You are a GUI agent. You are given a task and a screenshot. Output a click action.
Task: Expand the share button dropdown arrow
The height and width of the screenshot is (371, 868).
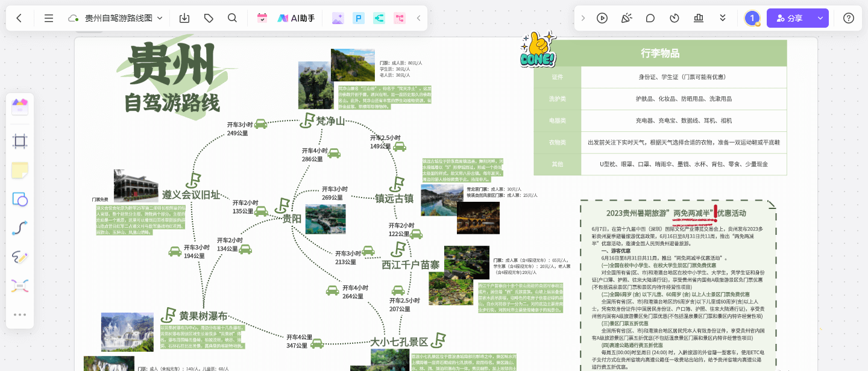[x=820, y=18]
